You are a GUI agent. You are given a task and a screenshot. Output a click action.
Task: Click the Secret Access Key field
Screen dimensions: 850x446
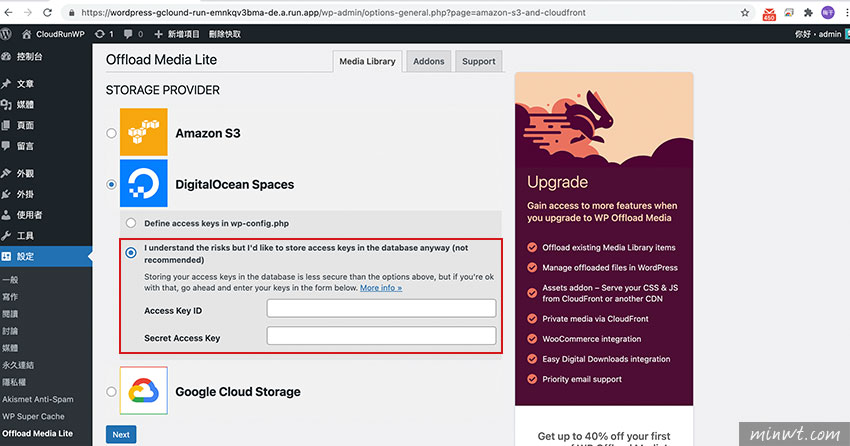(381, 335)
